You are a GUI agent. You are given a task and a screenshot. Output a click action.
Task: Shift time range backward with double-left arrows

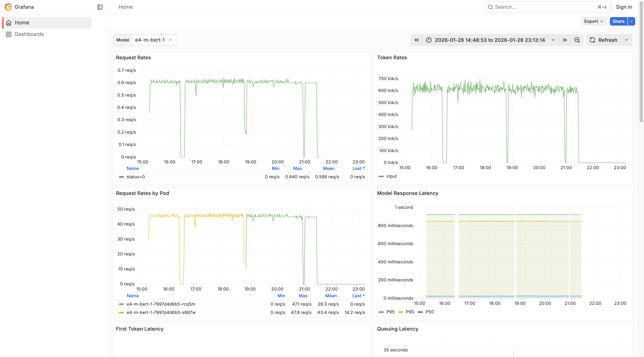pyautogui.click(x=416, y=40)
